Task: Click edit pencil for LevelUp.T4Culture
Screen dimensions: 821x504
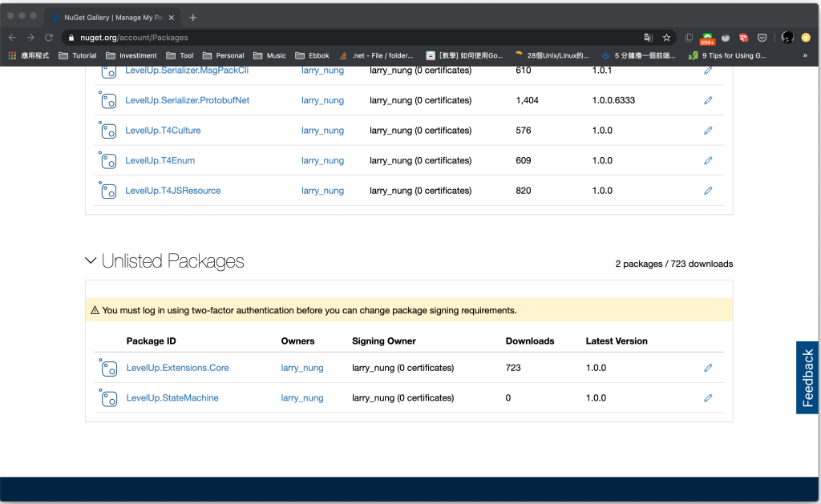Action: 708,131
